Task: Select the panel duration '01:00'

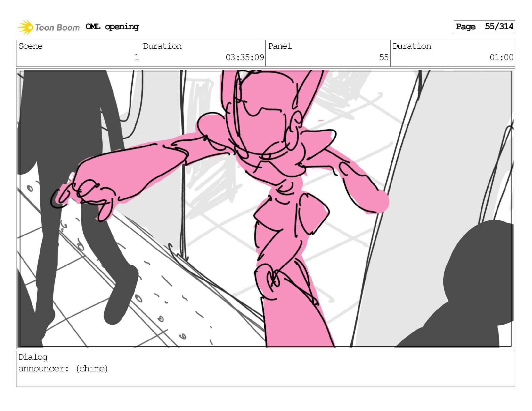Action: pos(501,57)
